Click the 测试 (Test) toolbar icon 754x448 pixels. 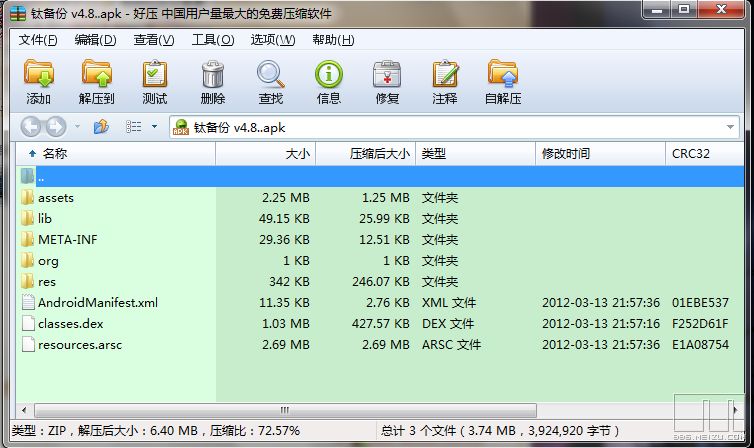[x=155, y=74]
